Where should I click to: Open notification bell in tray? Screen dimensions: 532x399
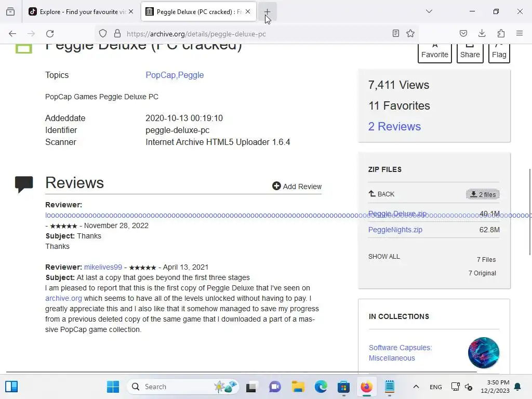(518, 387)
